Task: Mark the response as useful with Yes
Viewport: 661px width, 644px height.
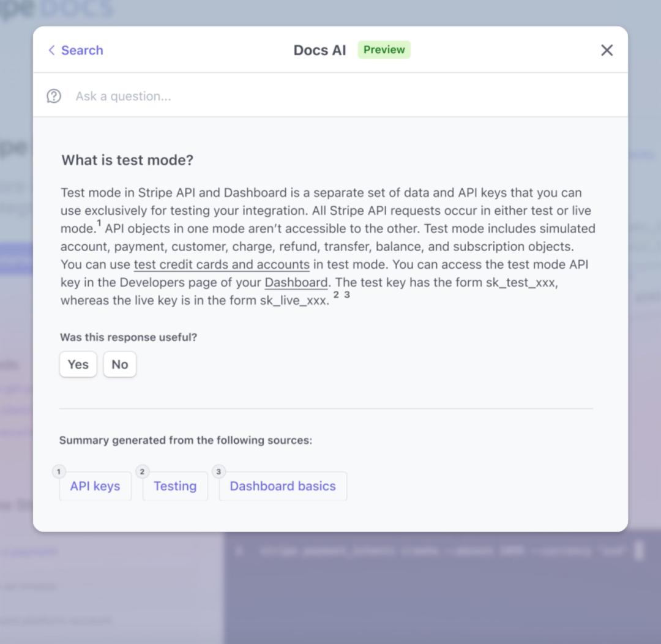Action: point(78,364)
